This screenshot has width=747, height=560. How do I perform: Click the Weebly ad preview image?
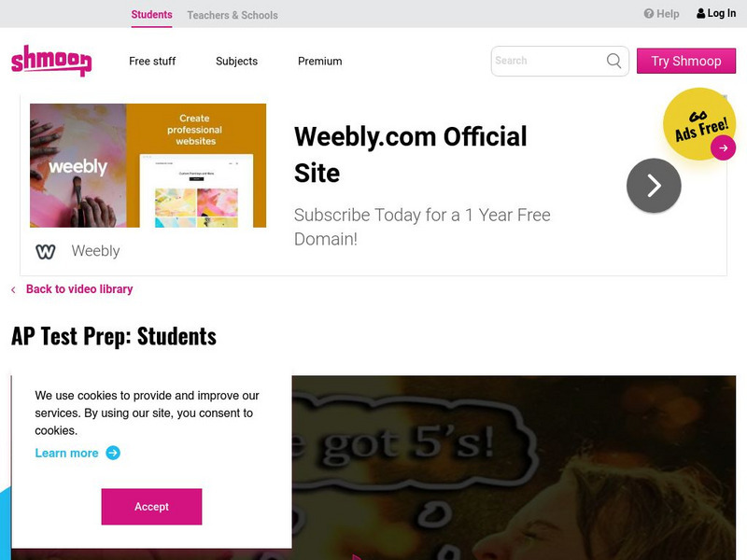click(148, 165)
